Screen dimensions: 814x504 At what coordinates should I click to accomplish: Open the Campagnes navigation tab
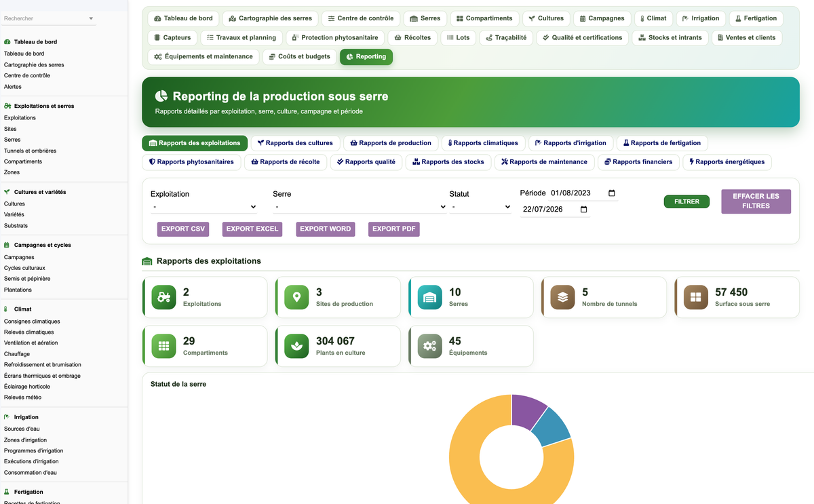pyautogui.click(x=601, y=18)
